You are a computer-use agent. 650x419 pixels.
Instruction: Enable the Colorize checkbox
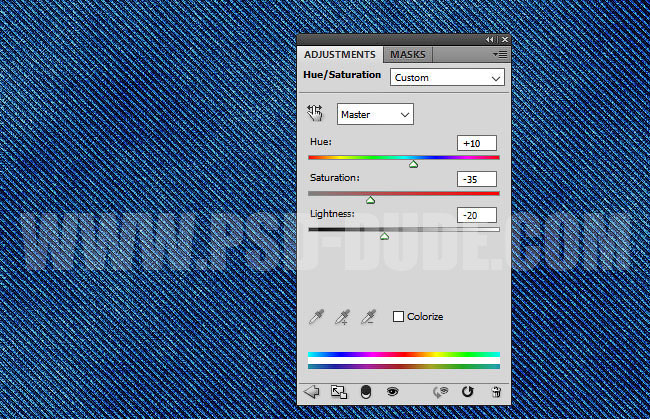click(x=398, y=317)
